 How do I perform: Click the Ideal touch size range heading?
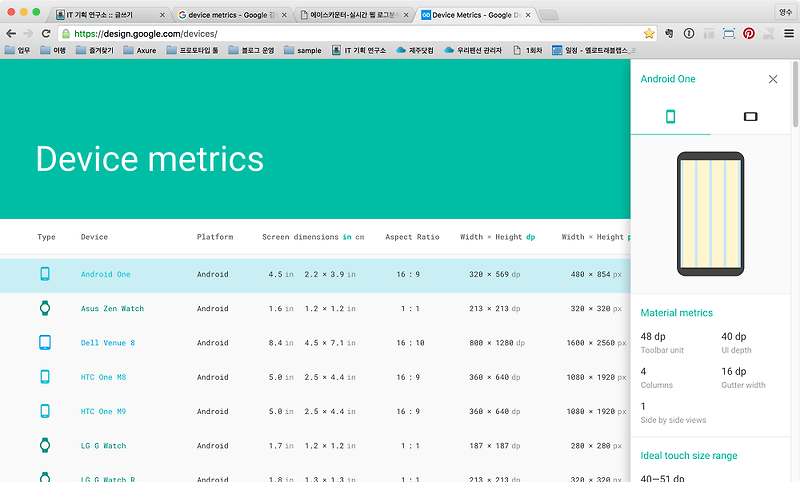click(689, 455)
